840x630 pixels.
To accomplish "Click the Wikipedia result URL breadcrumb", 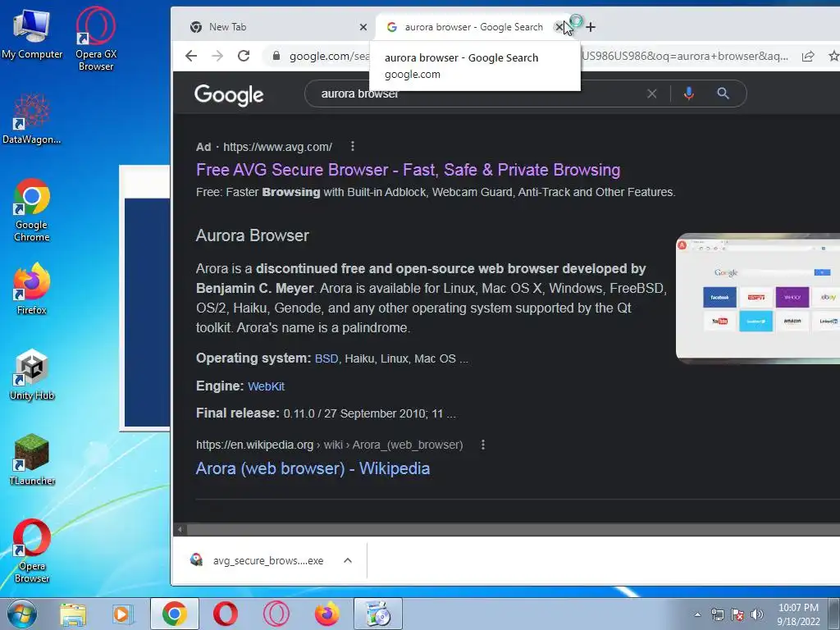I will [x=330, y=445].
